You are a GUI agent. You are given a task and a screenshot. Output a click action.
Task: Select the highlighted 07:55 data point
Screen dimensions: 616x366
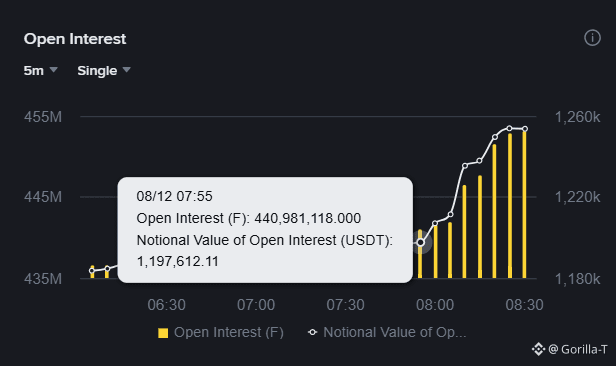[x=420, y=243]
